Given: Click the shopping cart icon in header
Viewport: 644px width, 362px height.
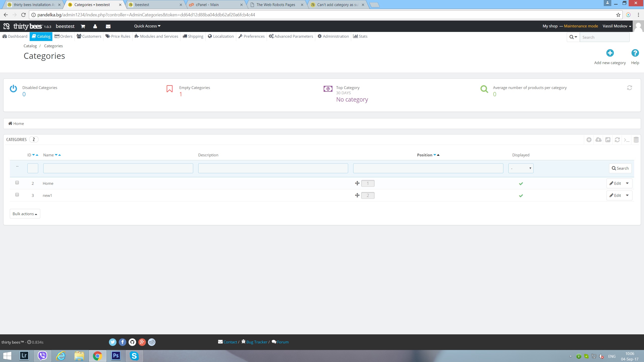Looking at the screenshot, I should click(x=83, y=26).
